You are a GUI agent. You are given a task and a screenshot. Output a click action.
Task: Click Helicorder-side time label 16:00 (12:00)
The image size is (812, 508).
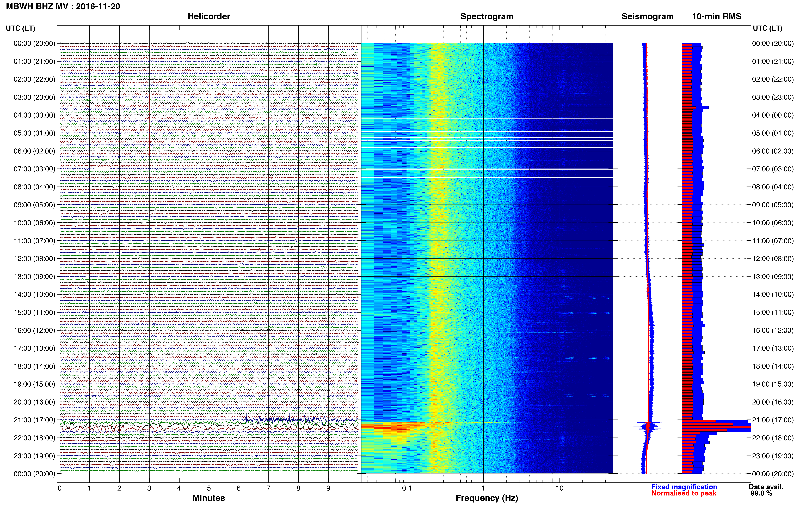click(x=34, y=330)
